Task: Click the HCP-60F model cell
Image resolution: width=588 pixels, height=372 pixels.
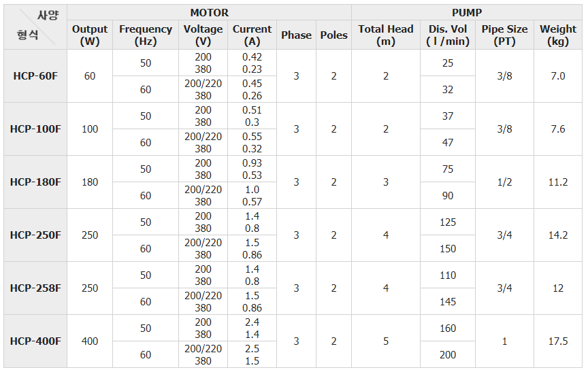Action: (x=35, y=76)
